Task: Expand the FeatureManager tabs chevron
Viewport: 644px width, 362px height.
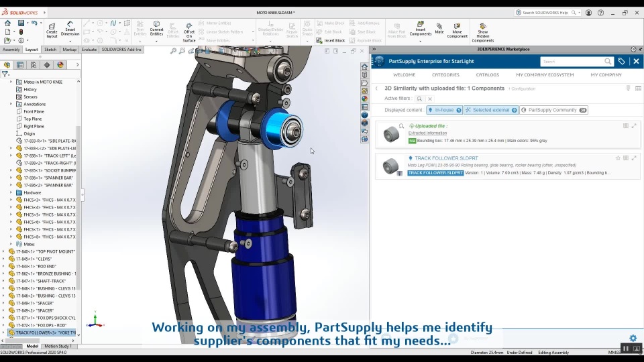Action: 77,65
